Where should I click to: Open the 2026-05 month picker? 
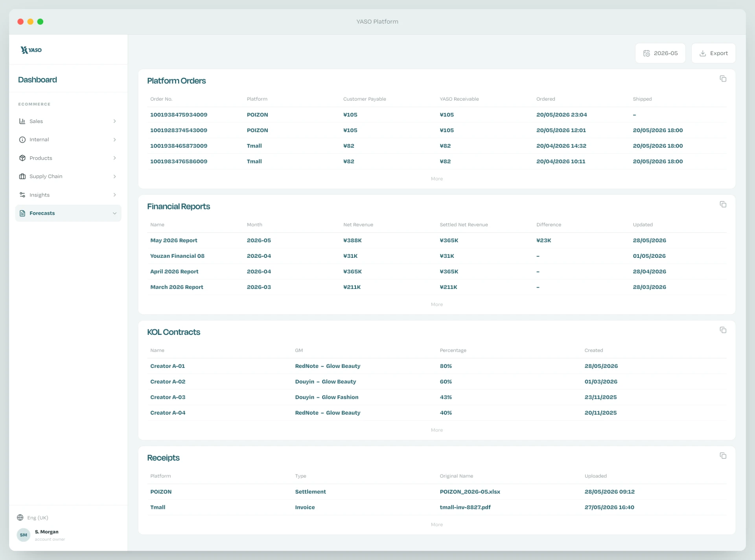(660, 53)
